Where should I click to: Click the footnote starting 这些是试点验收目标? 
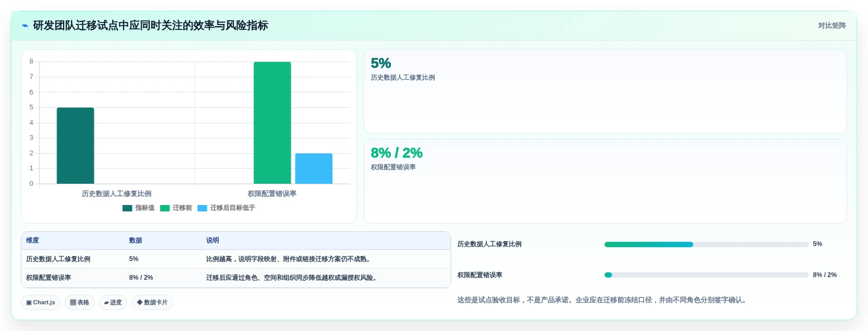603,300
